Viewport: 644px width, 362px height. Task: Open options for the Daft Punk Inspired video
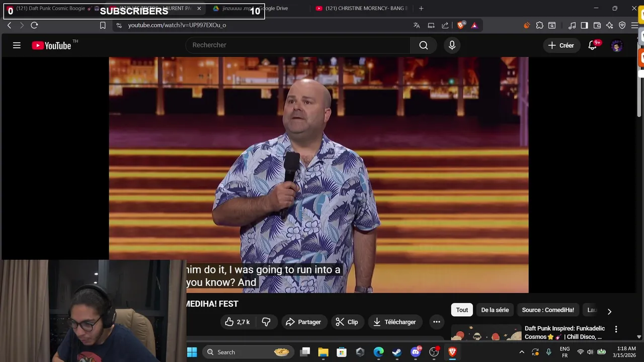tap(616, 329)
